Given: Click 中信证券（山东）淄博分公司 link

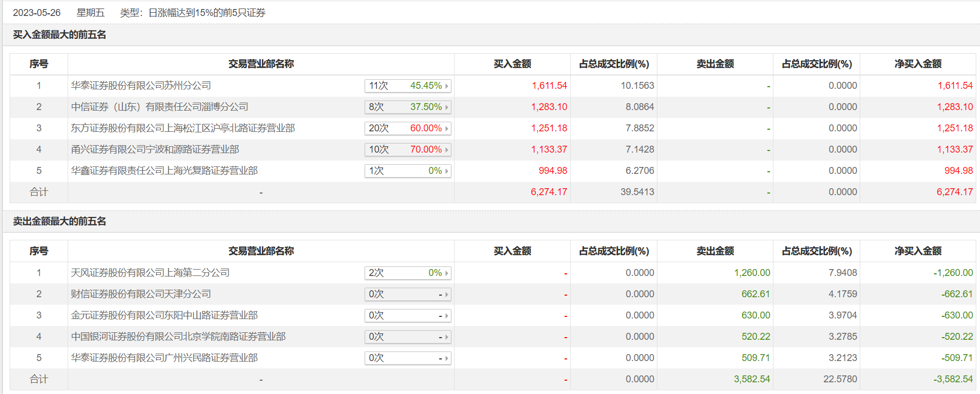Looking at the screenshot, I should pos(160,107).
